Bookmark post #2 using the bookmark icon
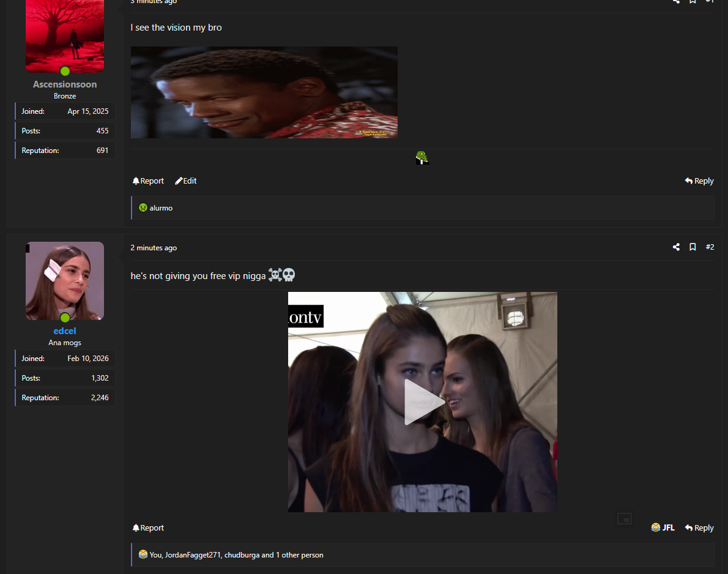 693,247
